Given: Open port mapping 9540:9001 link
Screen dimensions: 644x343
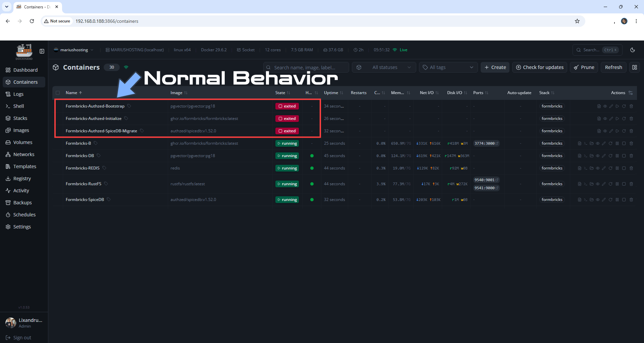Looking at the screenshot, I should click(486, 180).
